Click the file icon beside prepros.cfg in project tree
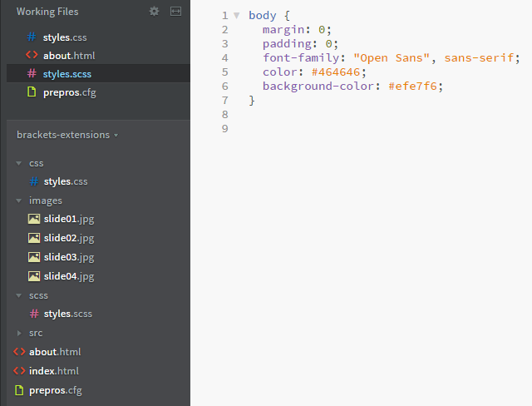This screenshot has width=532, height=406. 19,389
